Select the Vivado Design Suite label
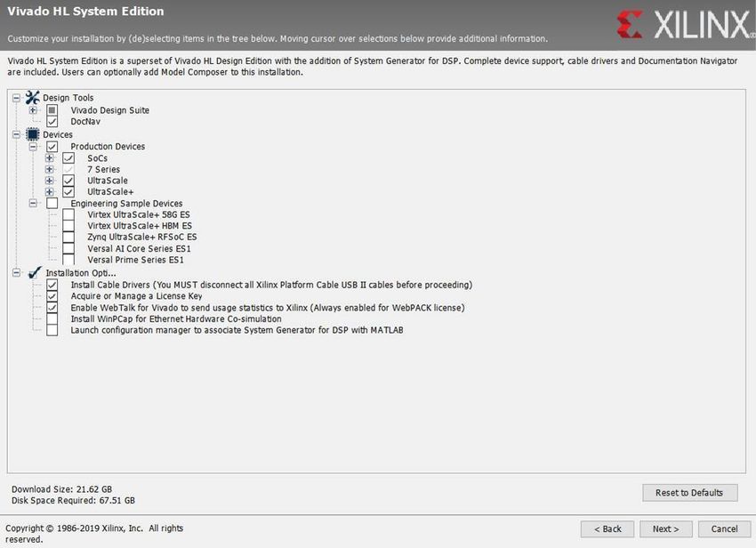756x548 pixels. click(110, 110)
